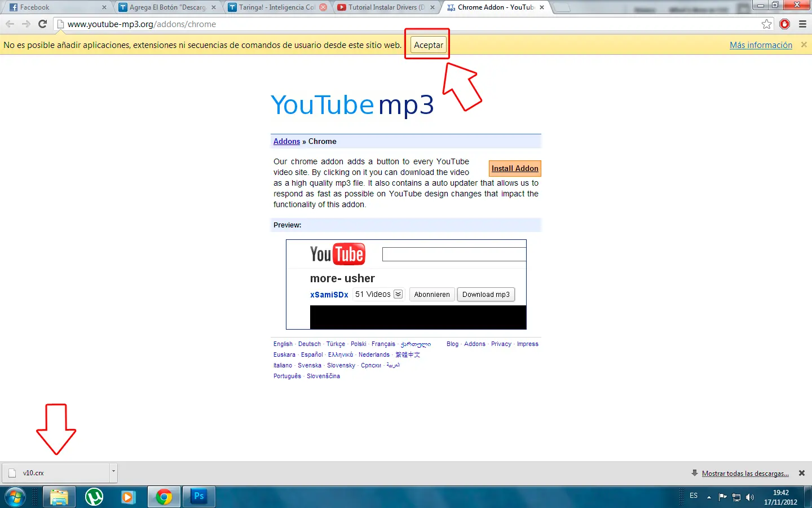Click the addon preview image
The width and height of the screenshot is (812, 508).
point(406,284)
